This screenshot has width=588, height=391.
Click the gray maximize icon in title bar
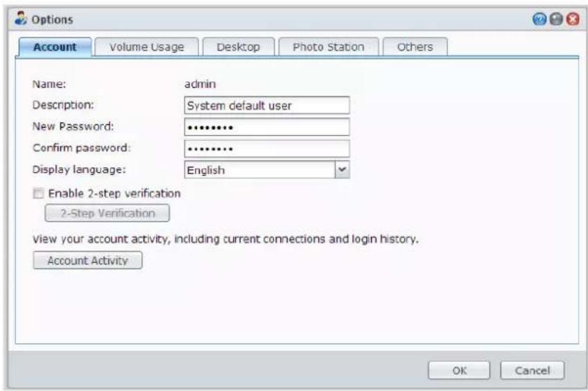[x=556, y=19]
